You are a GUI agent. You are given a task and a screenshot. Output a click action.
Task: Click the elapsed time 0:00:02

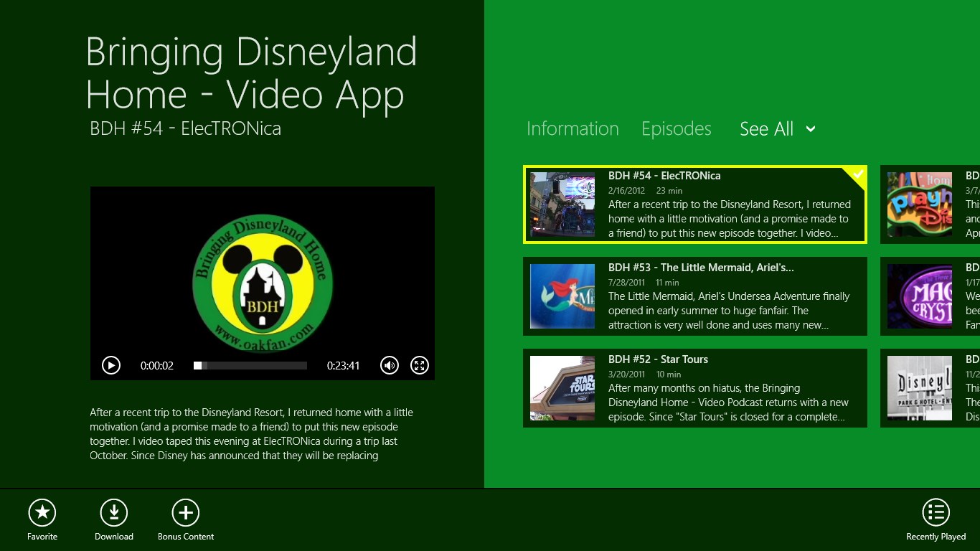pos(157,366)
